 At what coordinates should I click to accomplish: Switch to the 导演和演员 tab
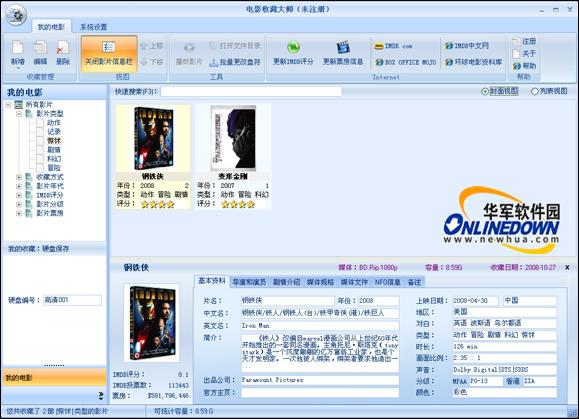pos(249,282)
